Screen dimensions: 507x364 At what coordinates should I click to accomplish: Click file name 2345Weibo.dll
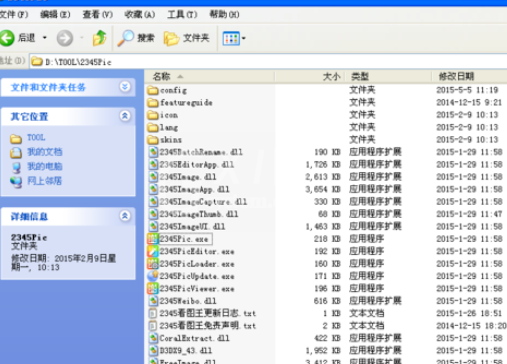coord(188,301)
